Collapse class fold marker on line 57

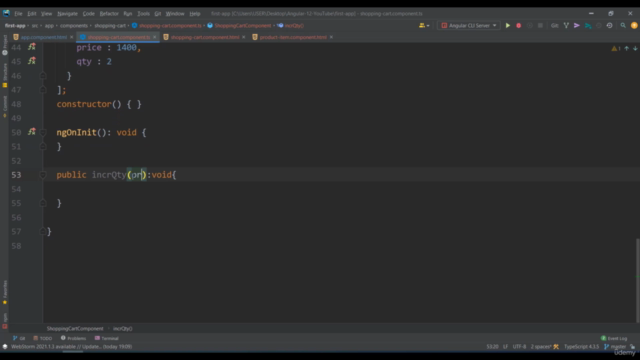click(x=43, y=231)
